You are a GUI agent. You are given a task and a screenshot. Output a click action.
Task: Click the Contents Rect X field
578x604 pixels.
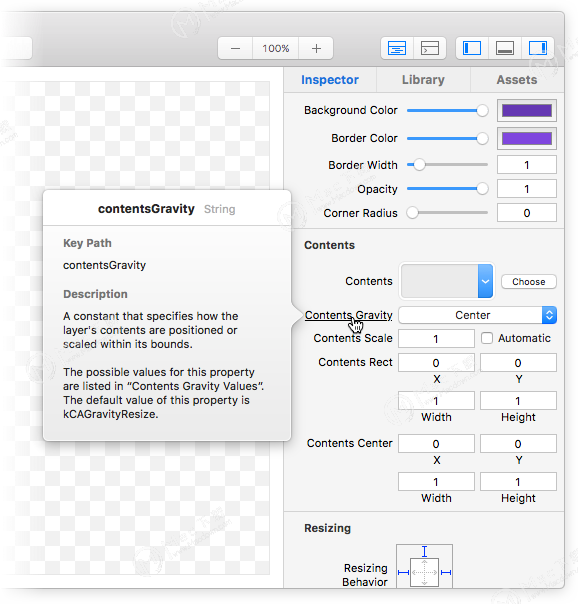point(436,362)
